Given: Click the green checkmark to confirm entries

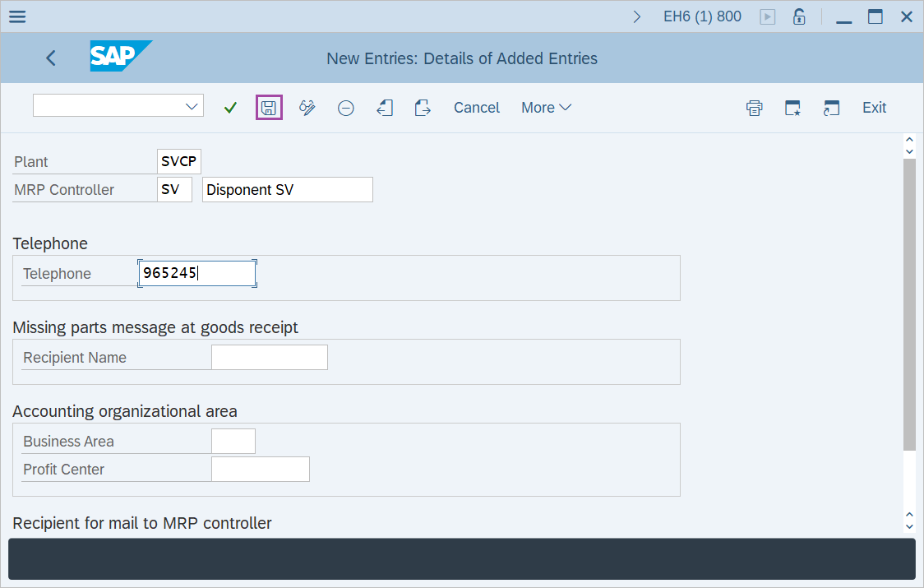Looking at the screenshot, I should [230, 107].
